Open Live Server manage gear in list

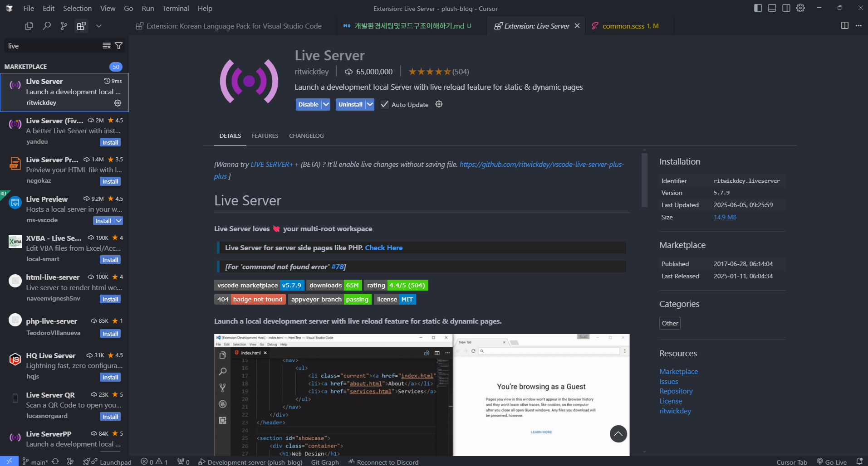pyautogui.click(x=118, y=103)
